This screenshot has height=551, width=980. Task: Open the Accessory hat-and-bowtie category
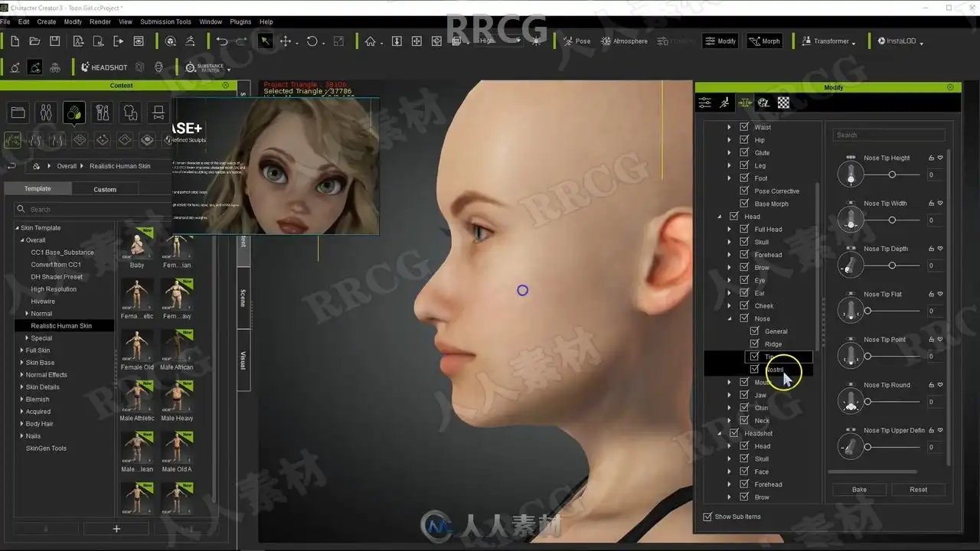(158, 113)
